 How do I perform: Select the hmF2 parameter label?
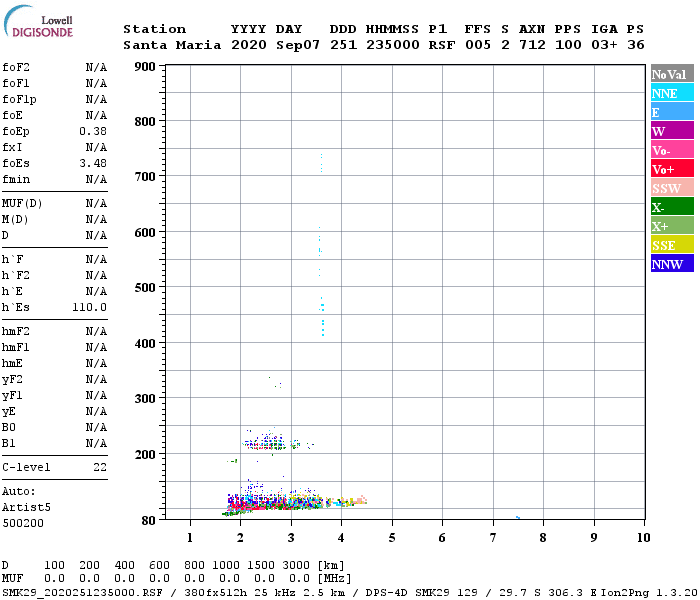click(x=16, y=331)
